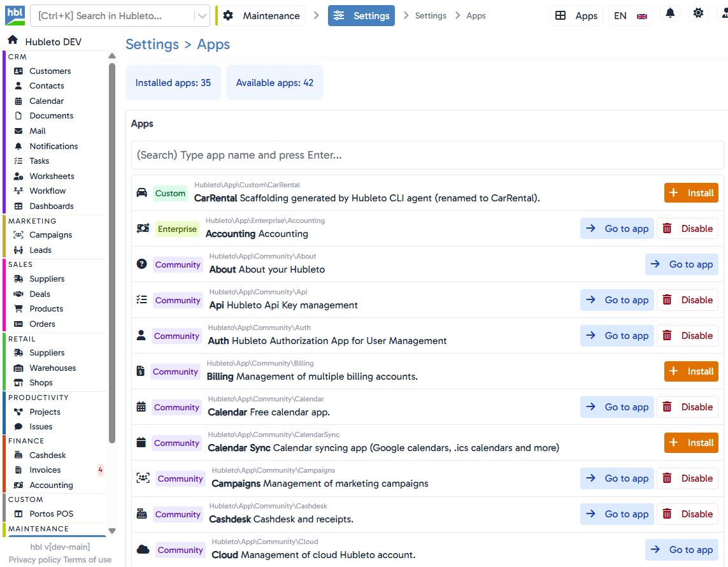Open the Apps menu in header
Image resolution: width=728 pixels, height=567 pixels.
coord(576,16)
